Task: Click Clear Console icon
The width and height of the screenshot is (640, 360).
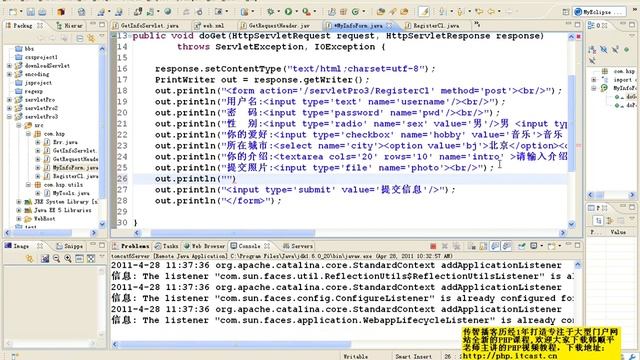Action: [472, 246]
